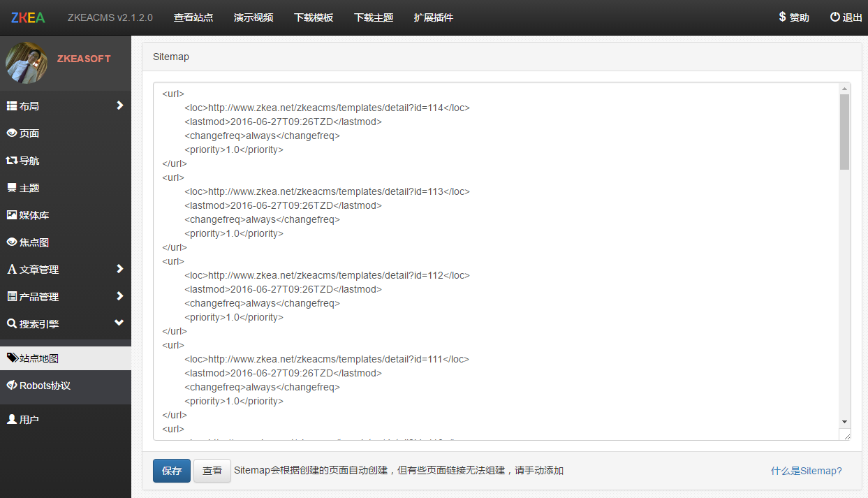Screen dimensions: 868x498
Task: Expand the 文章管理 submenu chevron
Action: 119,269
